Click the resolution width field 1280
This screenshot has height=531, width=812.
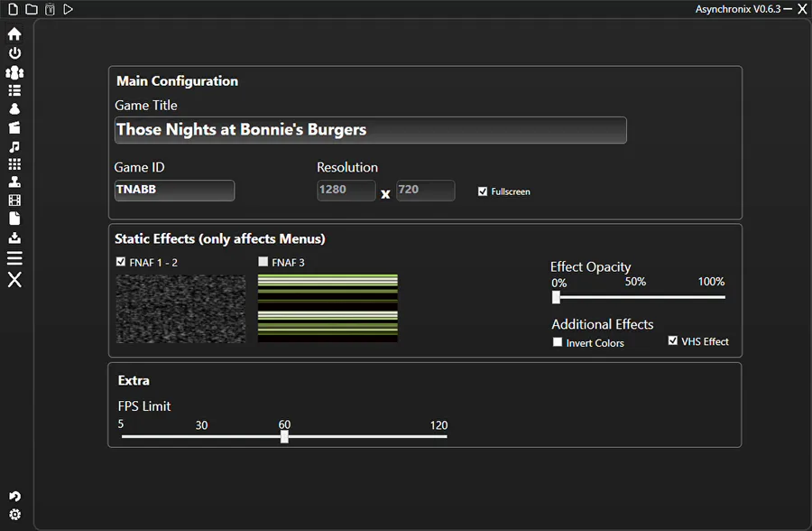click(346, 191)
